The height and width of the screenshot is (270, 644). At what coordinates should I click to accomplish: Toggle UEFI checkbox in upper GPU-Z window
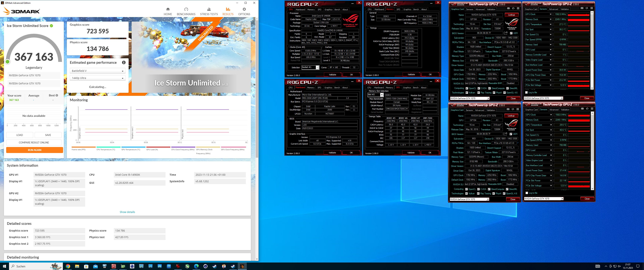tap(511, 33)
